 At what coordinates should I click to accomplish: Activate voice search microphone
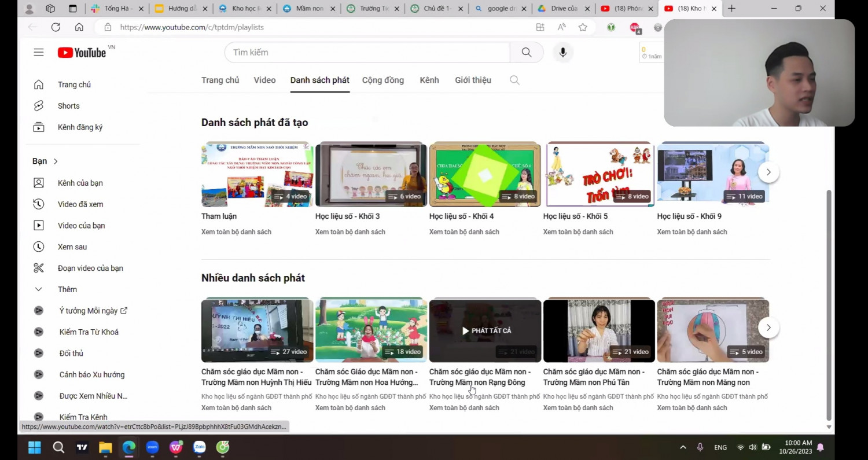[x=562, y=52]
